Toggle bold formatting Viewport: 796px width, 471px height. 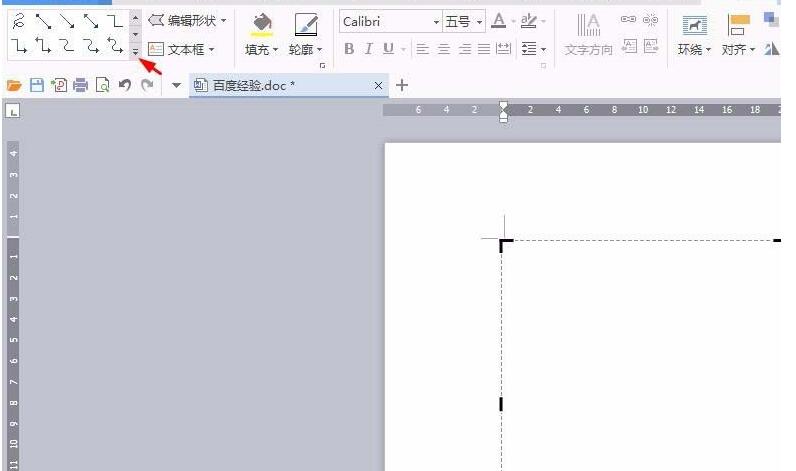coord(349,49)
